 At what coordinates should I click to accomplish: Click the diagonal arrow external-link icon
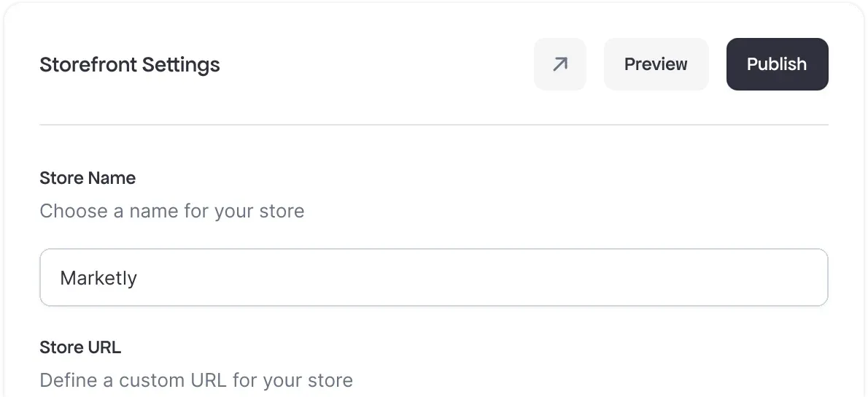(x=559, y=64)
